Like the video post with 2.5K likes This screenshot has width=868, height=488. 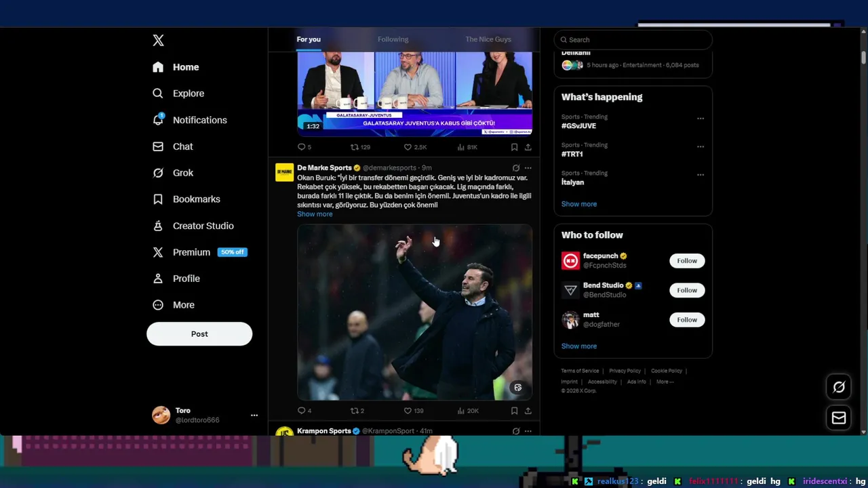click(415, 147)
